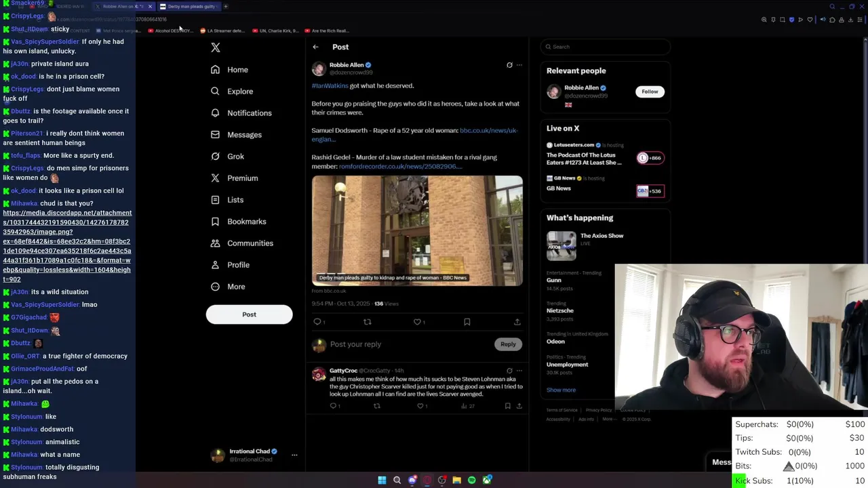Viewport: 868px width, 488px height.
Task: Click the taskbar Search icon
Action: tap(397, 481)
